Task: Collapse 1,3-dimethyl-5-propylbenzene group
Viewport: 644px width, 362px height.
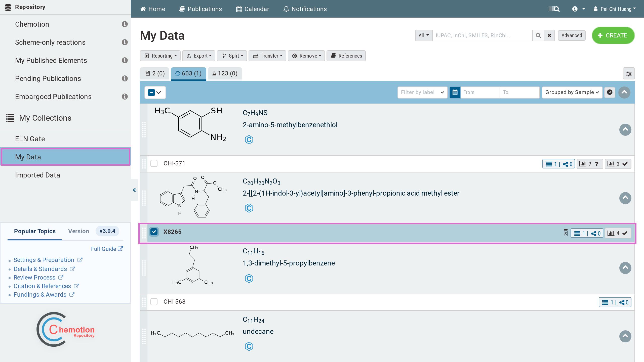Action: tap(625, 268)
